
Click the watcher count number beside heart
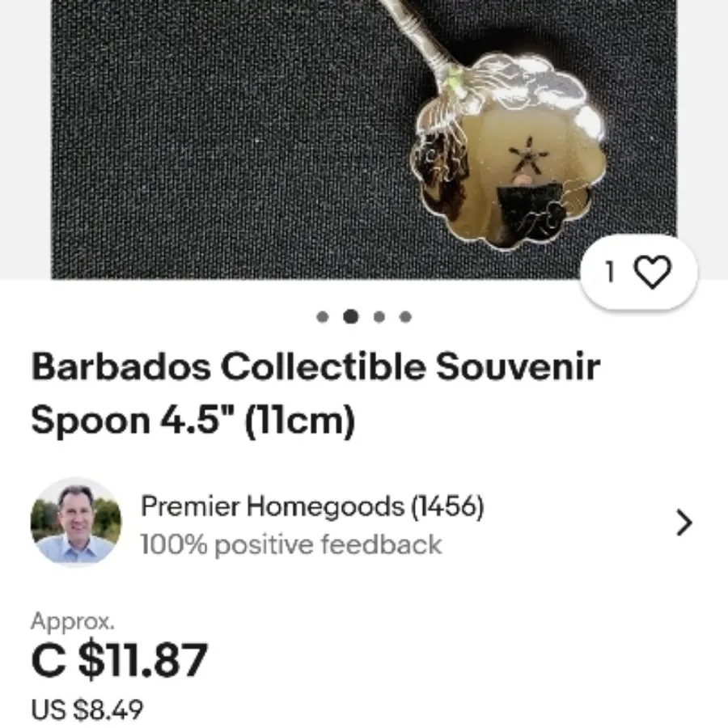coord(610,272)
